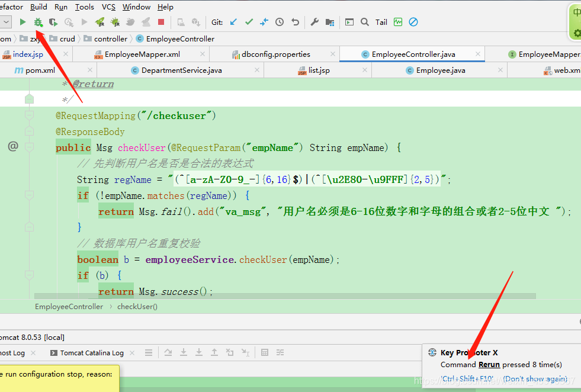Open the Run Anything terminal-window icon
581x392 pixels.
pos(349,23)
